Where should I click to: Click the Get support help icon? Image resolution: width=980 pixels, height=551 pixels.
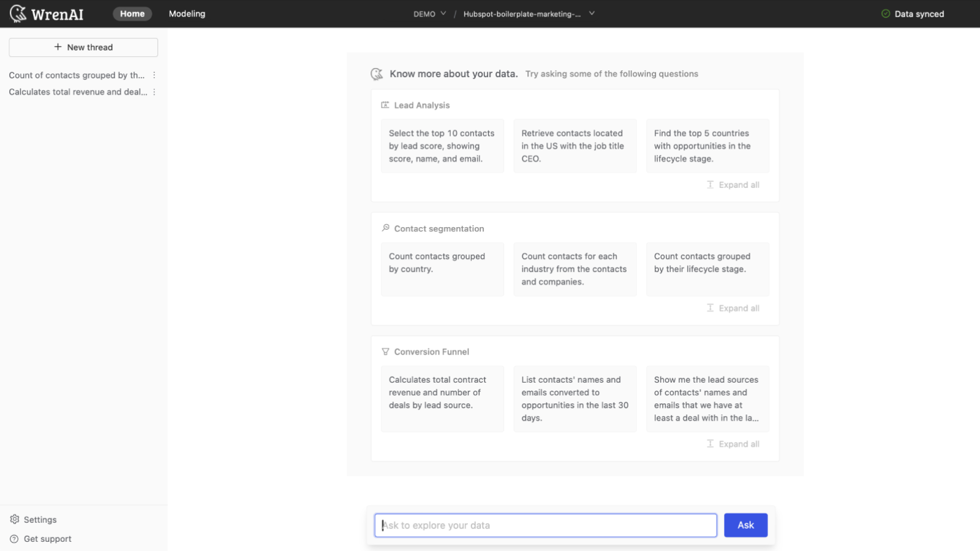click(x=14, y=539)
